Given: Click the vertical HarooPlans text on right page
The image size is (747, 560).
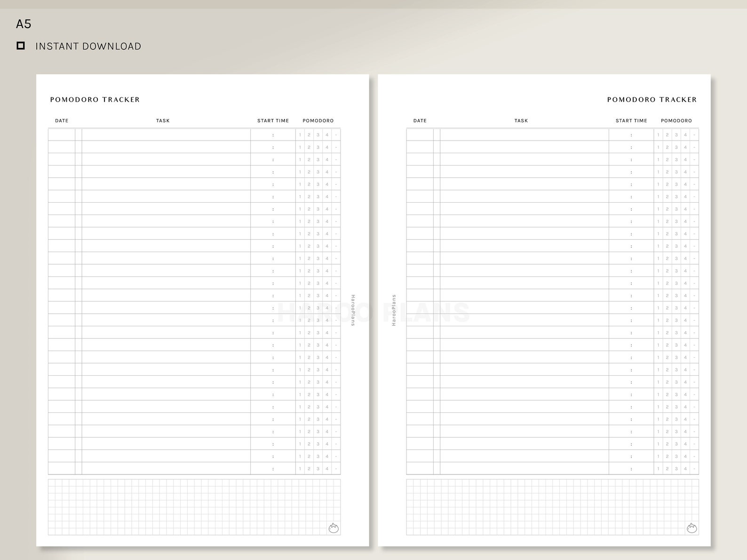Looking at the screenshot, I should pyautogui.click(x=394, y=310).
